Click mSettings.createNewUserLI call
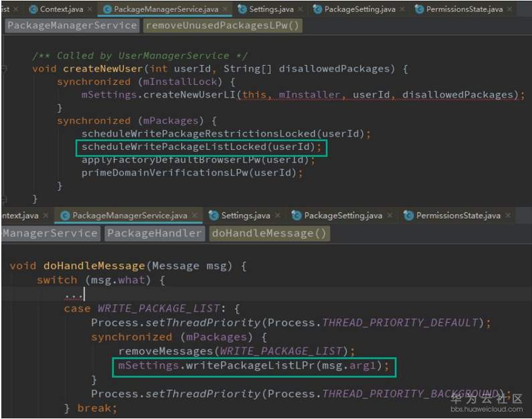The height and width of the screenshot is (419, 532). click(302, 94)
